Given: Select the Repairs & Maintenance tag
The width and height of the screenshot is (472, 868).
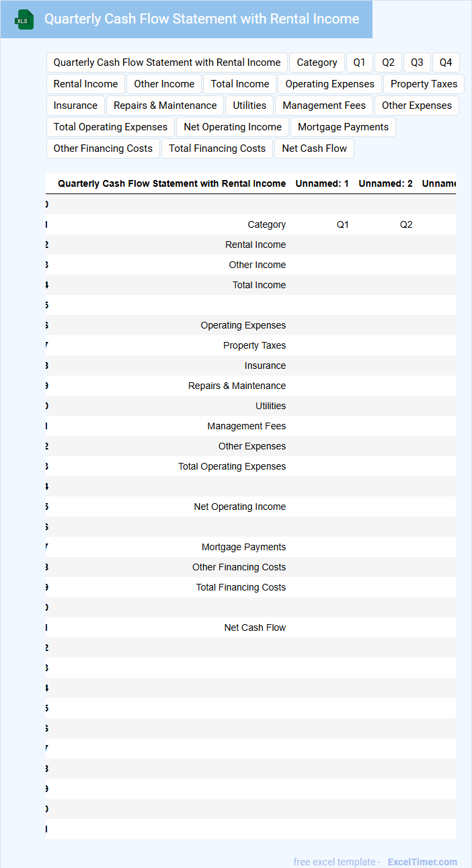Looking at the screenshot, I should (165, 105).
